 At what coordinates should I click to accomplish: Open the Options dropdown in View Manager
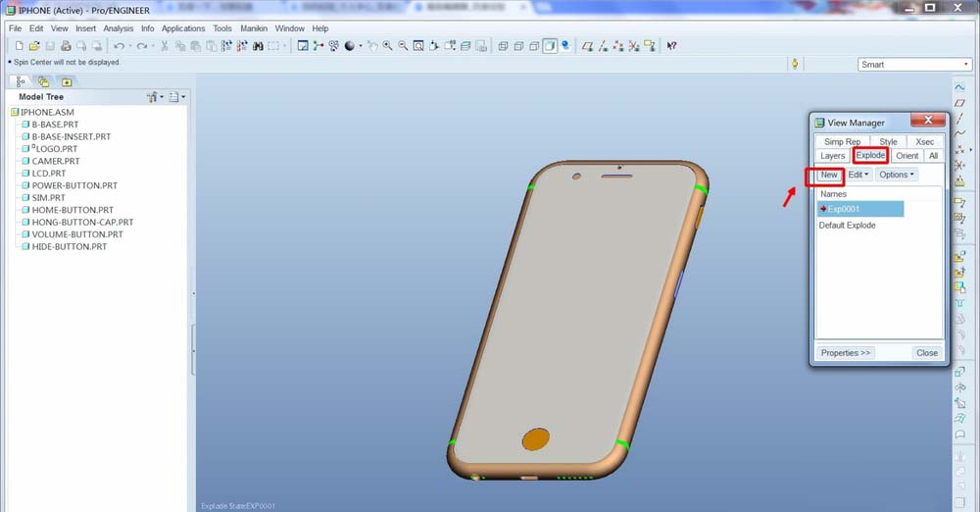click(897, 175)
